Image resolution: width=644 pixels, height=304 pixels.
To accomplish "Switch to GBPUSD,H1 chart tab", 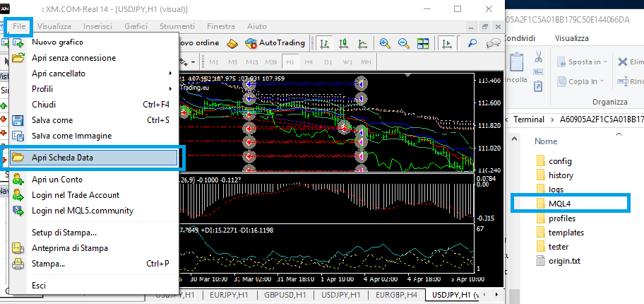I will click(285, 295).
